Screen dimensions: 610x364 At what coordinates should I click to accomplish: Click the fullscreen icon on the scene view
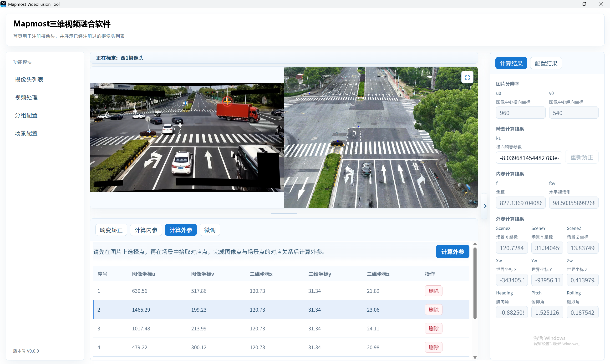(x=467, y=77)
